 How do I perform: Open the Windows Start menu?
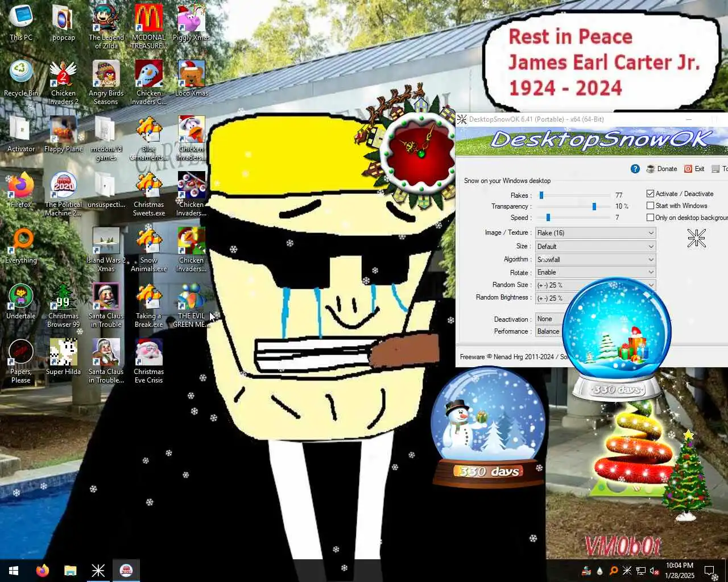click(x=14, y=571)
